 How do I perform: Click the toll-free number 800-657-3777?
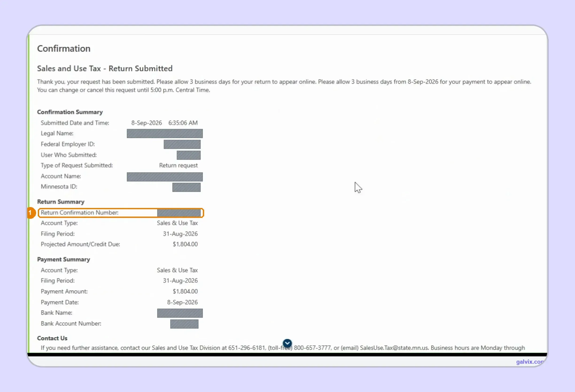click(312, 348)
